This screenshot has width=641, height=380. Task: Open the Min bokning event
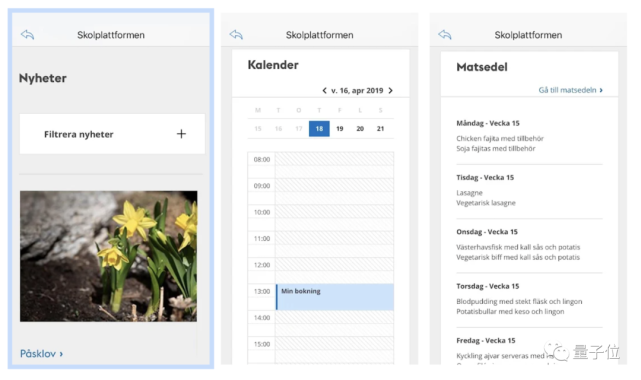[x=335, y=297]
